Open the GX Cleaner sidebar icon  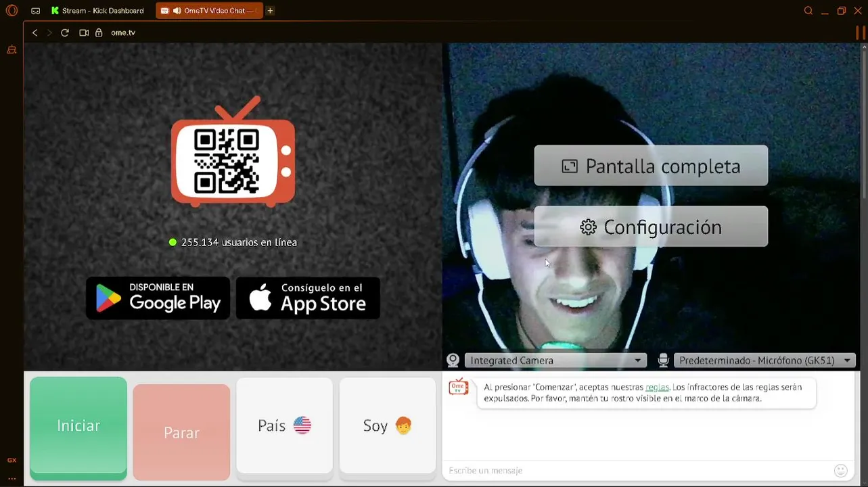(12, 50)
